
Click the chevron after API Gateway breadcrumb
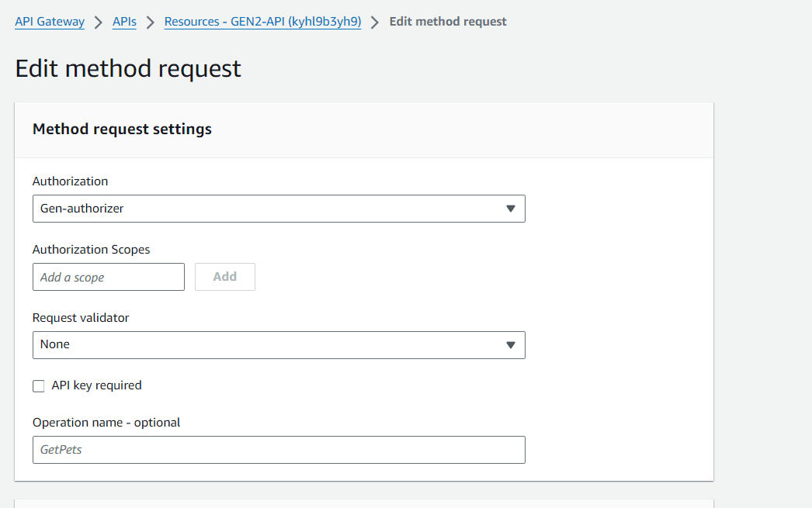(x=99, y=22)
